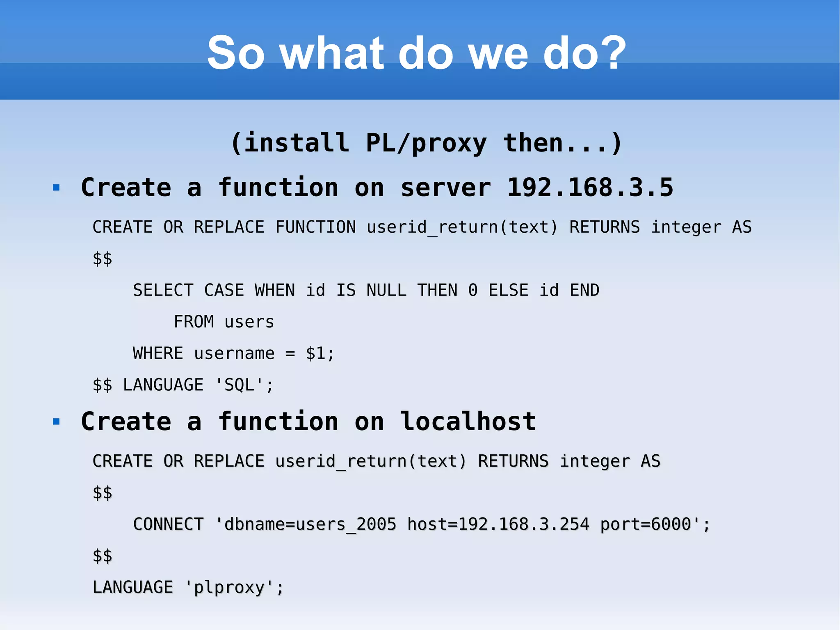
Task: Click the slide title 'So what do we do?'
Action: click(x=416, y=53)
